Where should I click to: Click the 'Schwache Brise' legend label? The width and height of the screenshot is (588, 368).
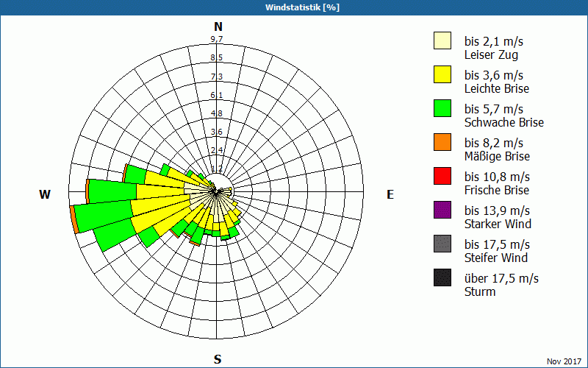[504, 122]
